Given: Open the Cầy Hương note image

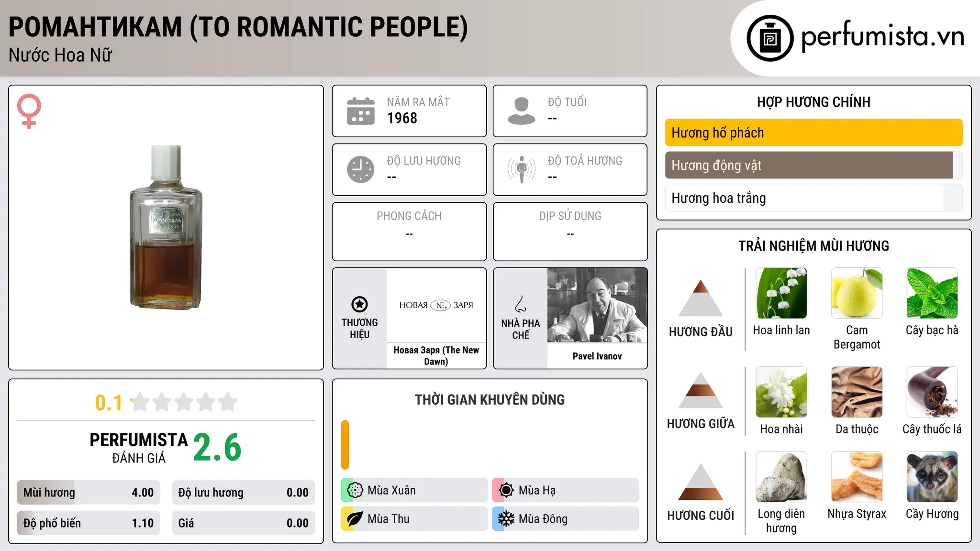Looking at the screenshot, I should pyautogui.click(x=932, y=477).
